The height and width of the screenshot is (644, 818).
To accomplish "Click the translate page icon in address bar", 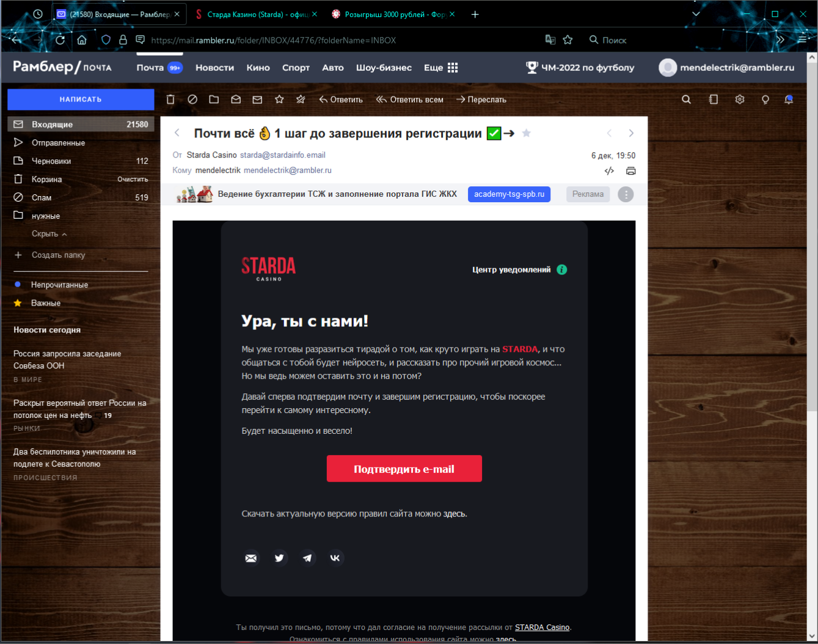I will tap(550, 40).
